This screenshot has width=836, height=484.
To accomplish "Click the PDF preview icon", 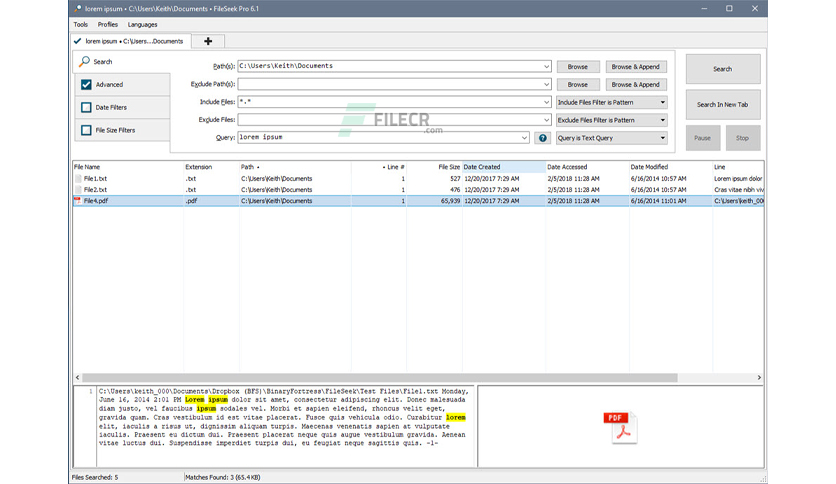I will (621, 427).
